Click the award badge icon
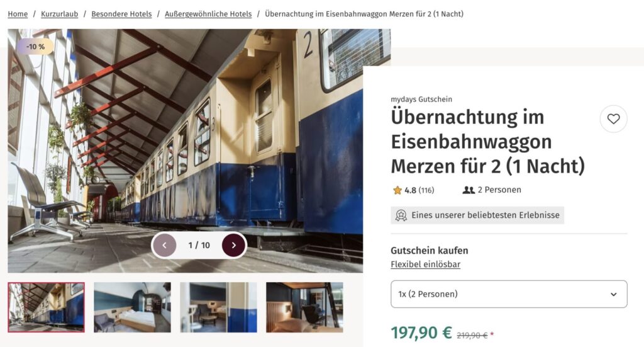This screenshot has height=347, width=644. pyautogui.click(x=401, y=215)
